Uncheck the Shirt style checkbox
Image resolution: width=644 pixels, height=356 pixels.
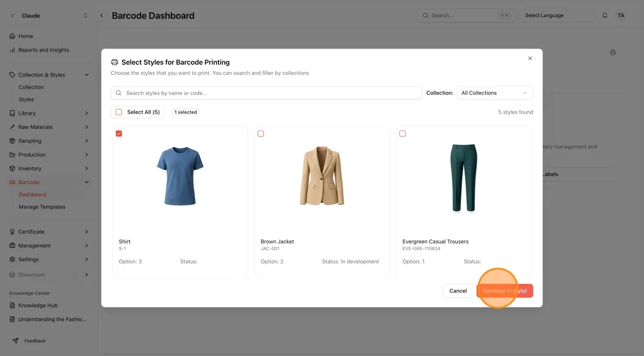coord(118,133)
